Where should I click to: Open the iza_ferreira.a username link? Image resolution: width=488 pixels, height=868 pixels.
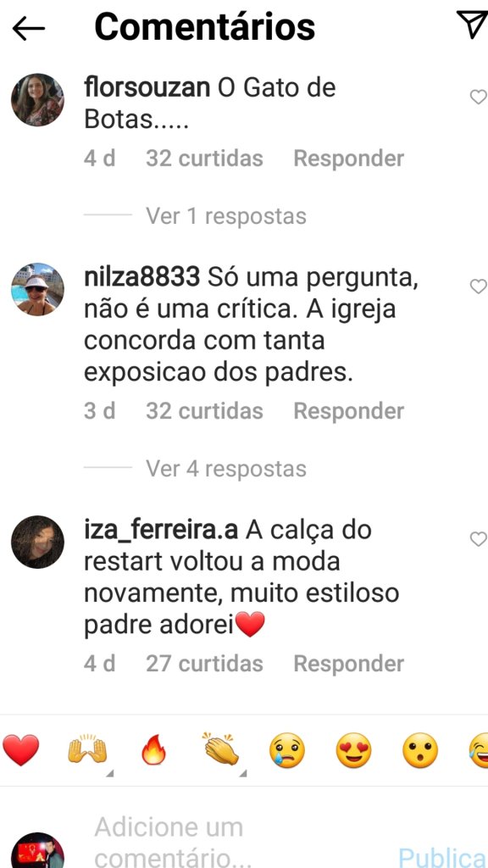point(161,531)
